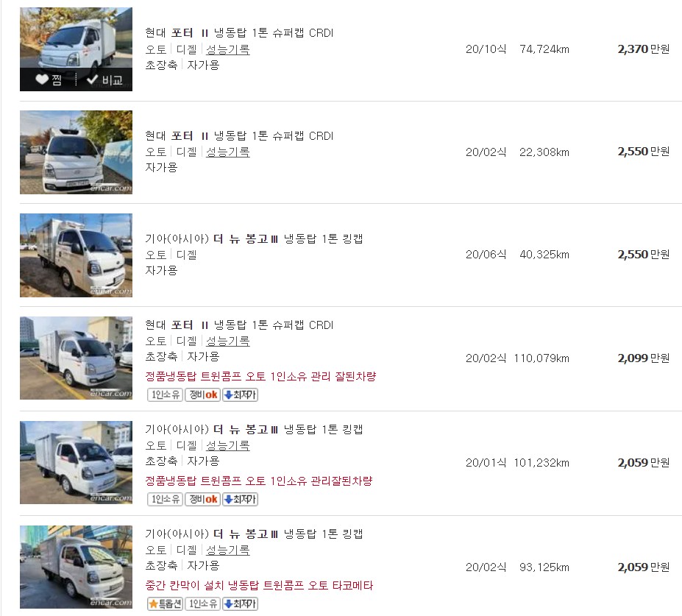This screenshot has width=682, height=616.
Task: Click 최저가 badge on the 93,125km Bongo listing
Action: tap(240, 604)
